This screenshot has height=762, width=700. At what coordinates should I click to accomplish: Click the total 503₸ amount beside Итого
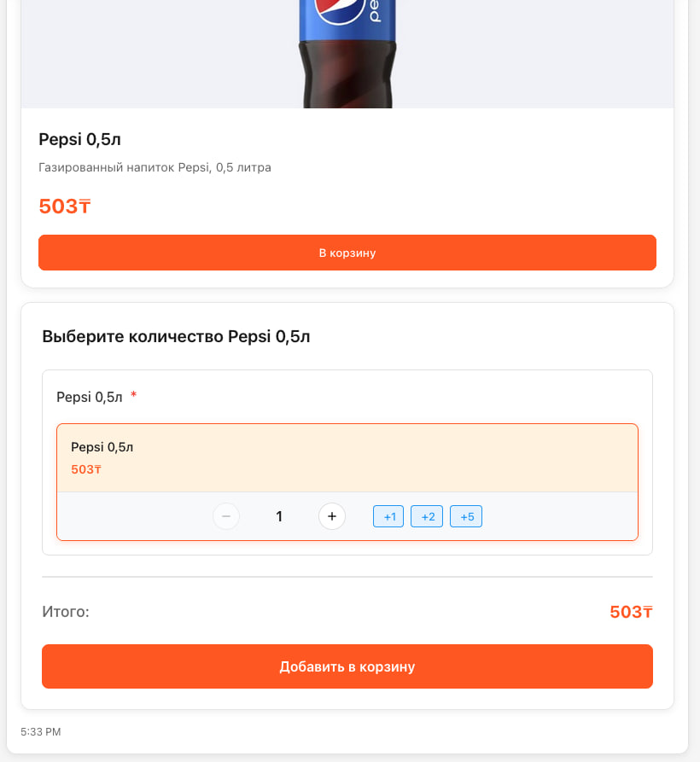coord(631,612)
